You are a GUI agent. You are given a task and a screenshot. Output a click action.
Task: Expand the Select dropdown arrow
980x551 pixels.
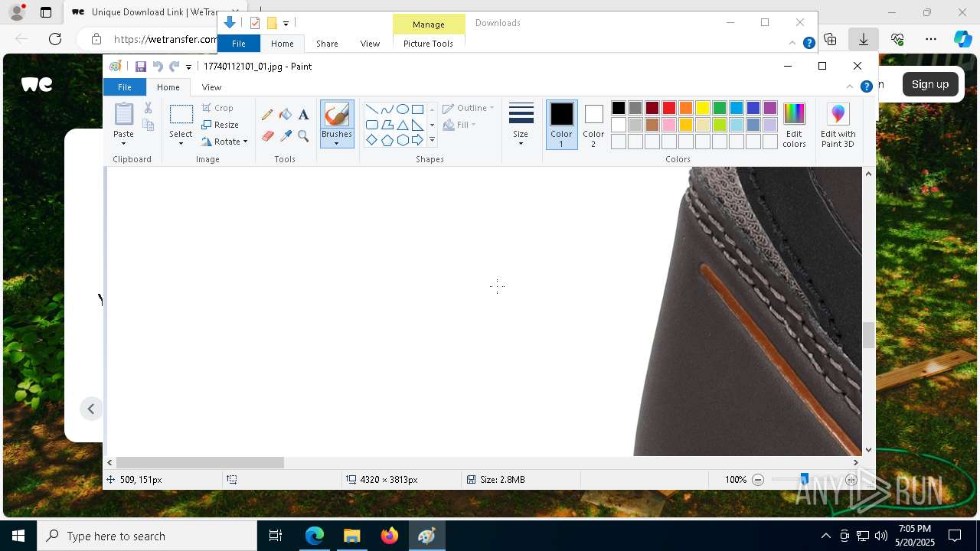click(x=181, y=143)
